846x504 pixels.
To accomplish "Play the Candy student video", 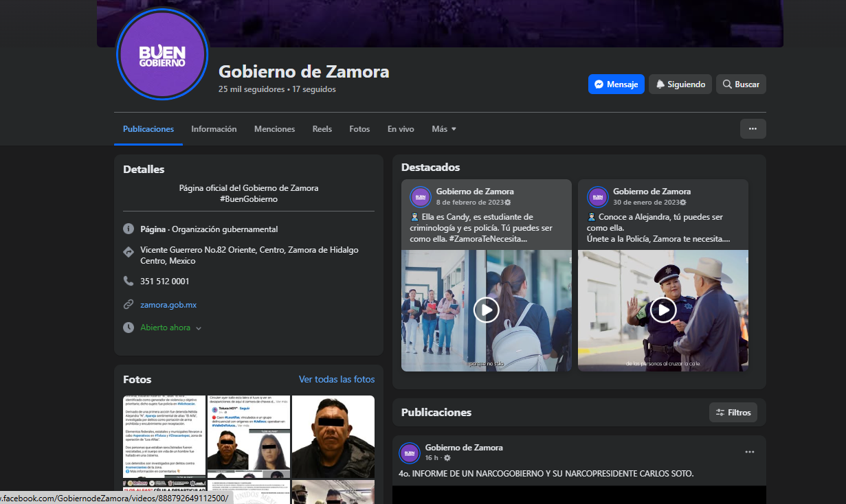I will point(486,310).
